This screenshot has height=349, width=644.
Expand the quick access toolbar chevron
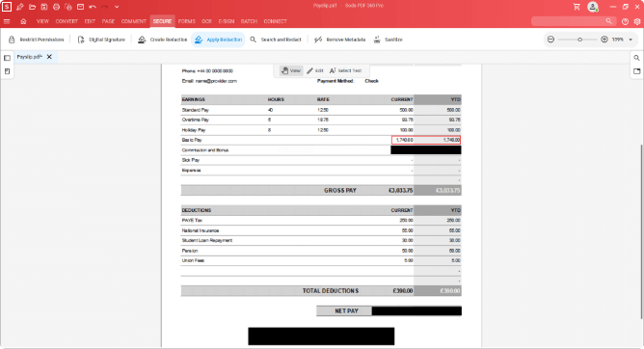pos(117,7)
